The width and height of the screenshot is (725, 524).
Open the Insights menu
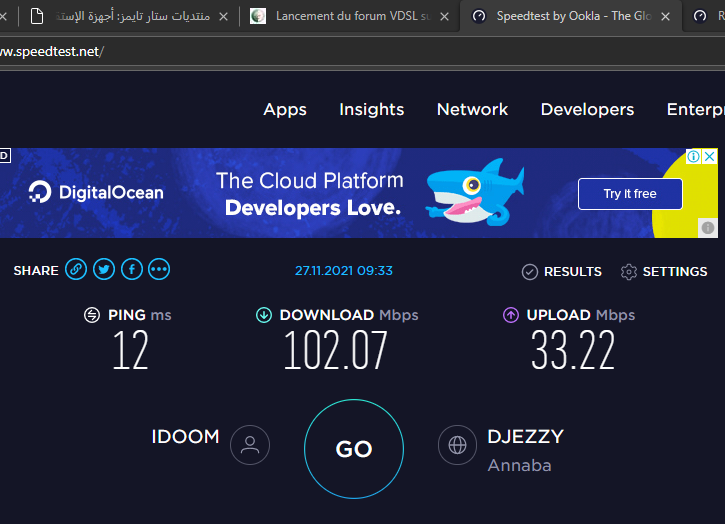[x=372, y=110]
